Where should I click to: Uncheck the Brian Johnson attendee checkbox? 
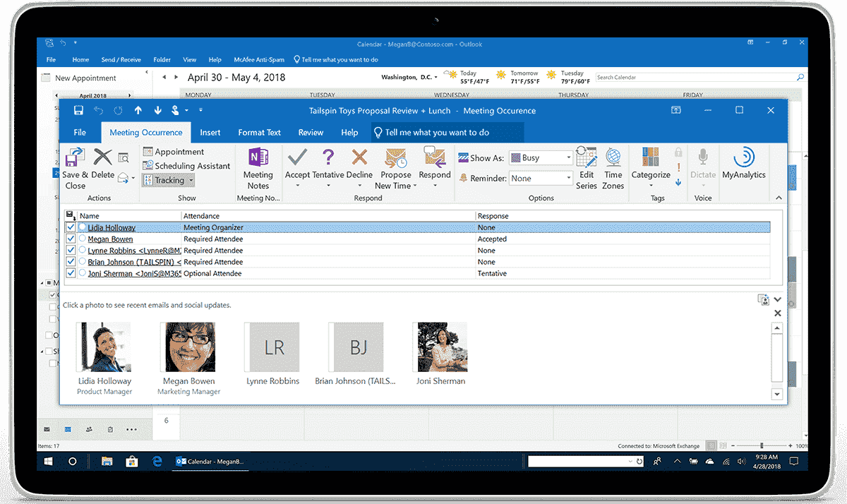[x=70, y=262]
